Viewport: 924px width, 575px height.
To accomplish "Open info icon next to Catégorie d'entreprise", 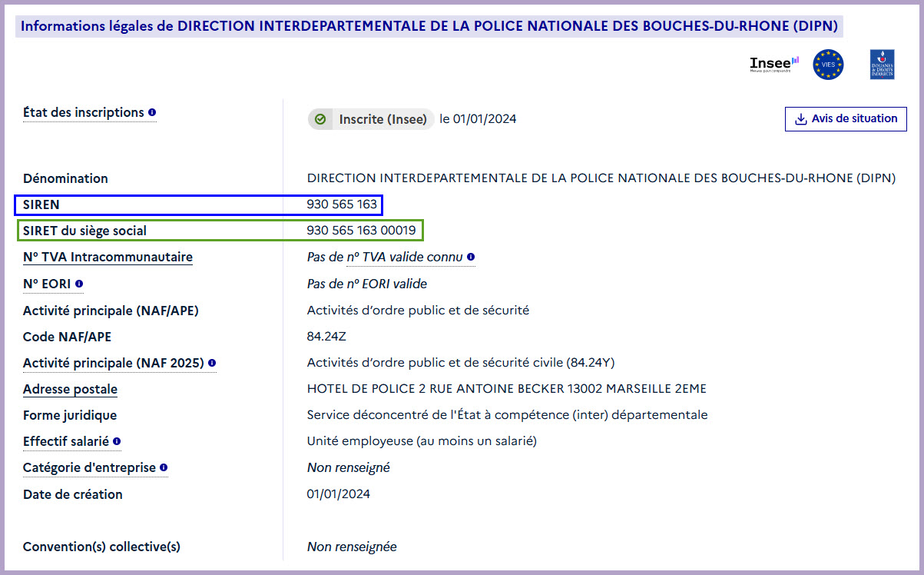I will (164, 468).
